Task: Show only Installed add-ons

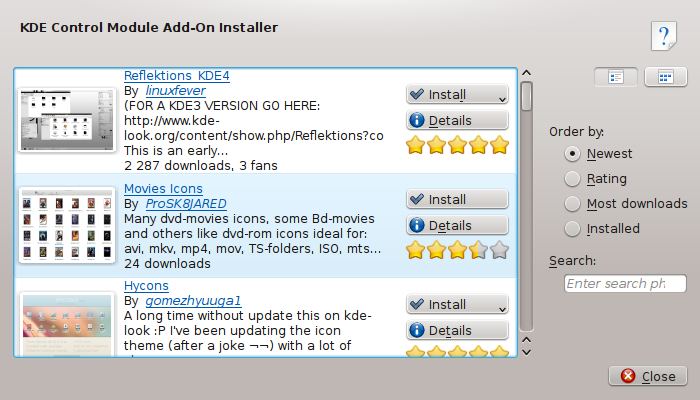Action: (573, 229)
